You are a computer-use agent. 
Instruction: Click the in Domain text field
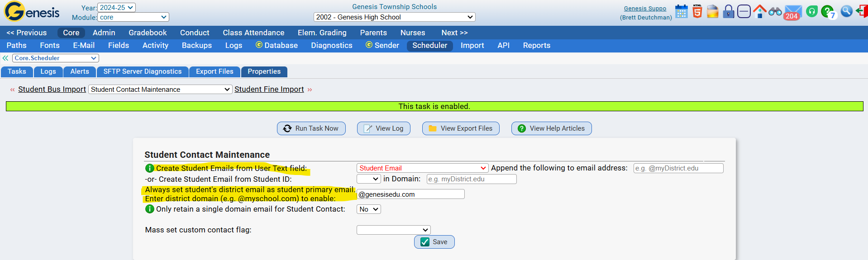tap(472, 179)
